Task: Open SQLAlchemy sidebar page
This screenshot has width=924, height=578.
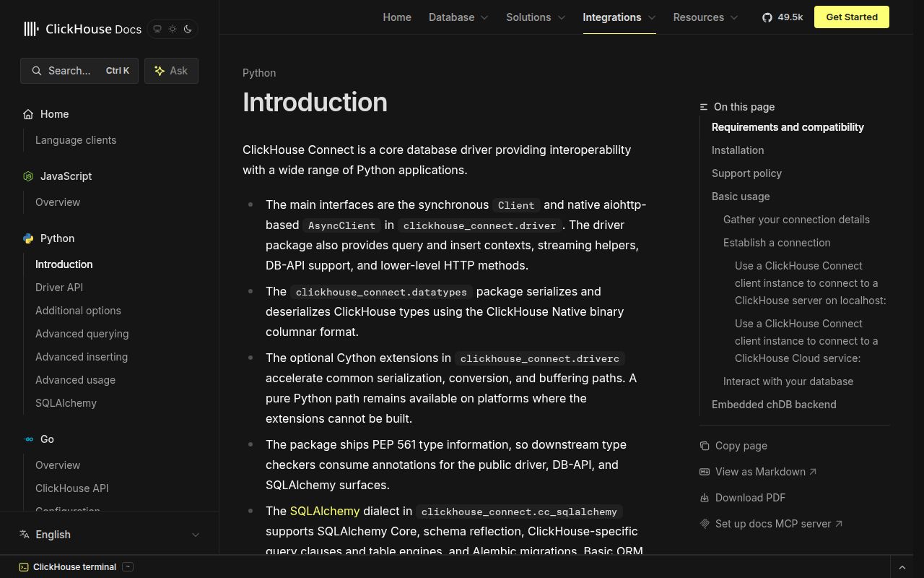Action: point(66,403)
